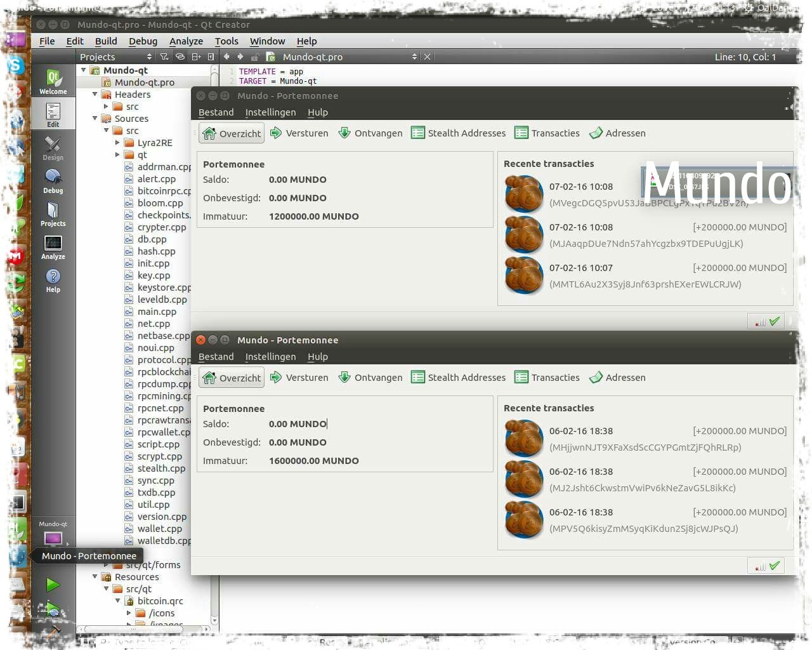Click sync checkmark icon in upper wallet status bar
Viewport: 812px width, 650px height.
point(774,321)
